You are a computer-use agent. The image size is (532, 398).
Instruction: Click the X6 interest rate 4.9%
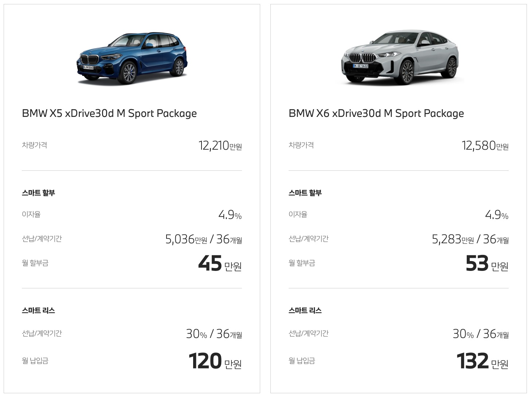pyautogui.click(x=497, y=215)
